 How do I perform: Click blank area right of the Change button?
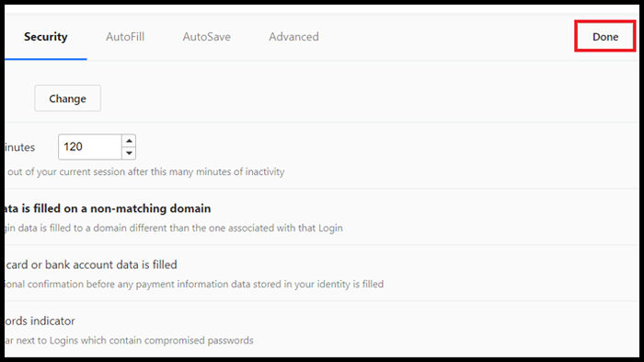click(x=370, y=99)
